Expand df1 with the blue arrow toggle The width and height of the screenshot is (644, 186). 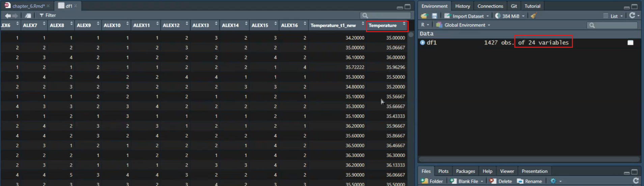(422, 43)
